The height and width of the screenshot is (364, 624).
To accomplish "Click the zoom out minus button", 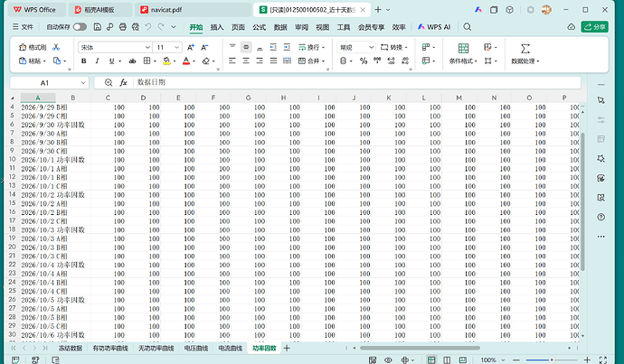I will click(x=515, y=359).
